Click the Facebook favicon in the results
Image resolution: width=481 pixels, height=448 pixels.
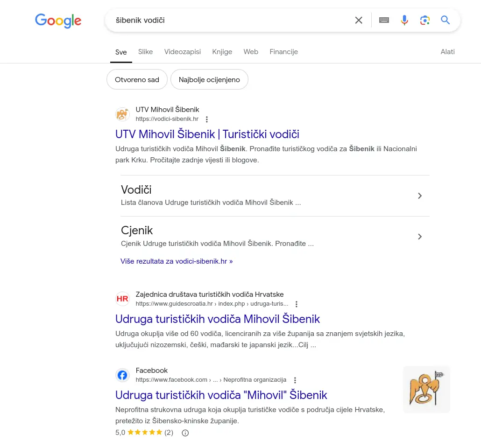[x=122, y=375]
